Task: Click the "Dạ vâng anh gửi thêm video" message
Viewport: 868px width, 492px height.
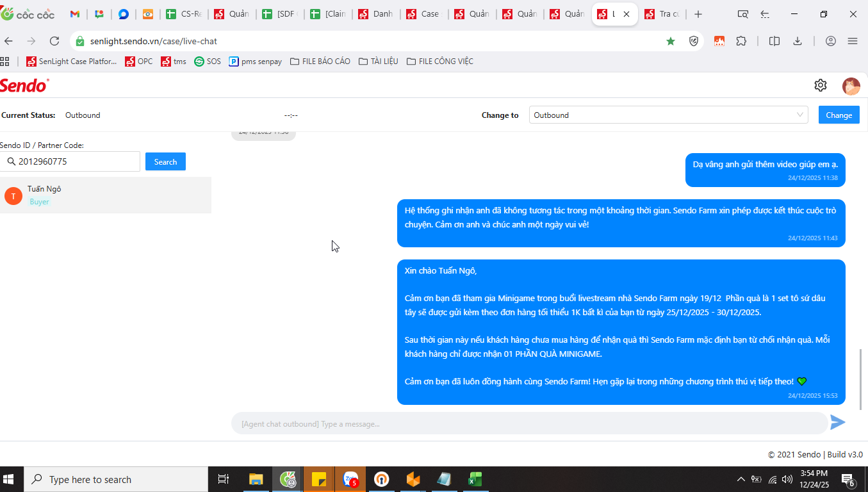Action: click(x=766, y=170)
